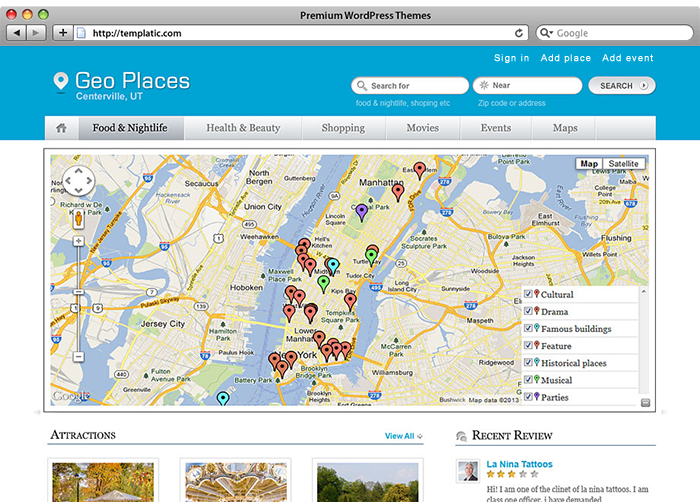Viewport: 700px width, 502px height.
Task: Switch map to Satellite view
Action: click(623, 164)
